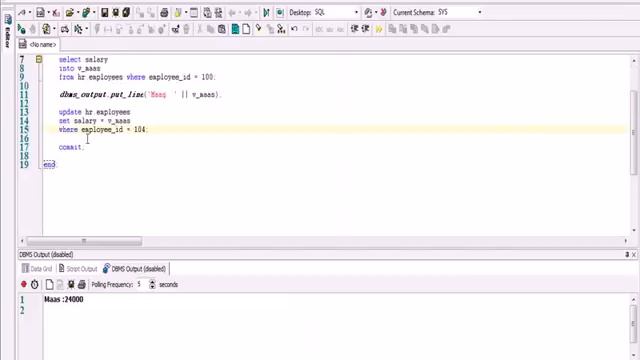
Task: Expand dropdown arrow next to yellow highlight icon
Action: coord(186,13)
